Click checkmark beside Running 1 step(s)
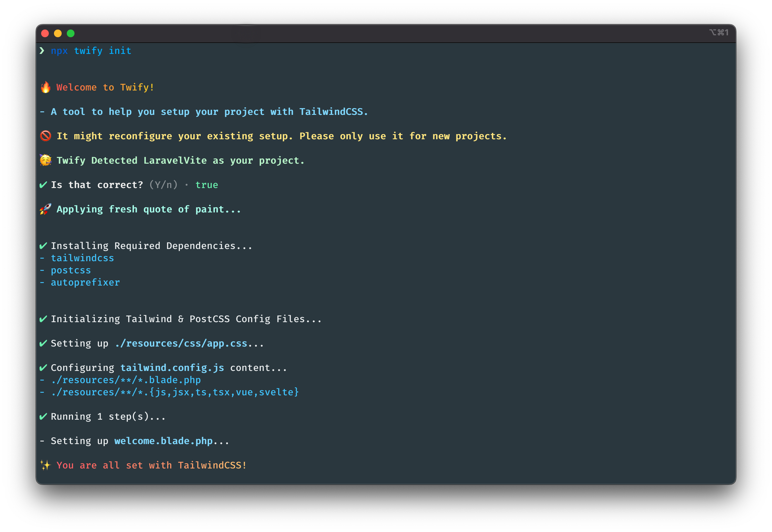This screenshot has height=532, width=772. [x=43, y=417]
